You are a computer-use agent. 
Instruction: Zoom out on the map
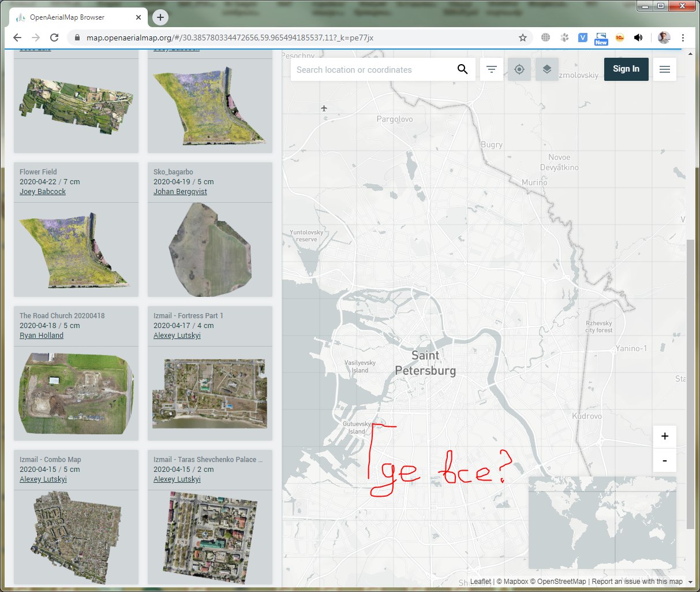click(x=665, y=460)
